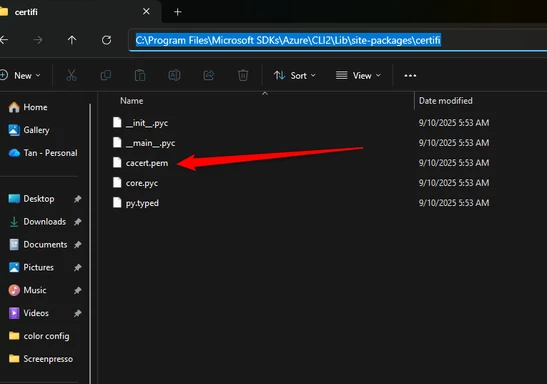The width and height of the screenshot is (547, 384).
Task: Click the pin icon beside Desktop
Action: [77, 199]
